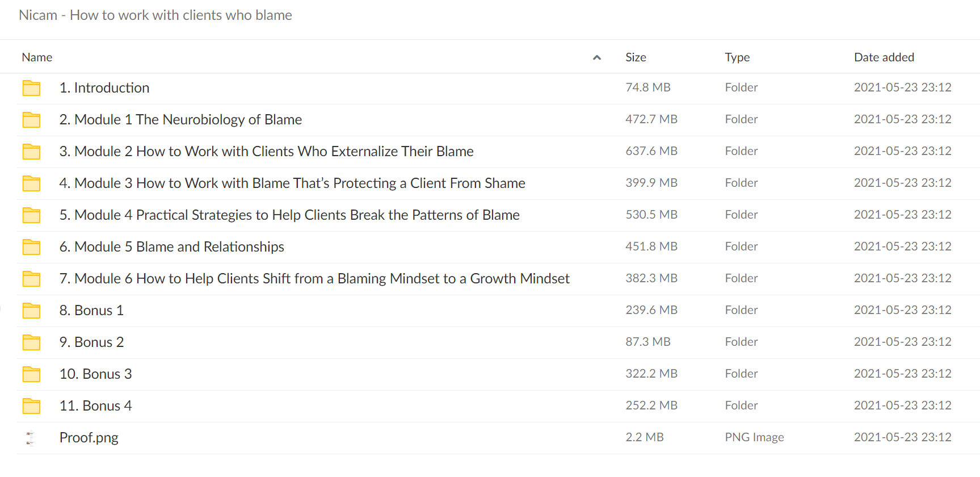Viewport: 980px width, 477px height.
Task: Open the 7. Module 6 Growth Mindset folder
Action: coord(314,279)
